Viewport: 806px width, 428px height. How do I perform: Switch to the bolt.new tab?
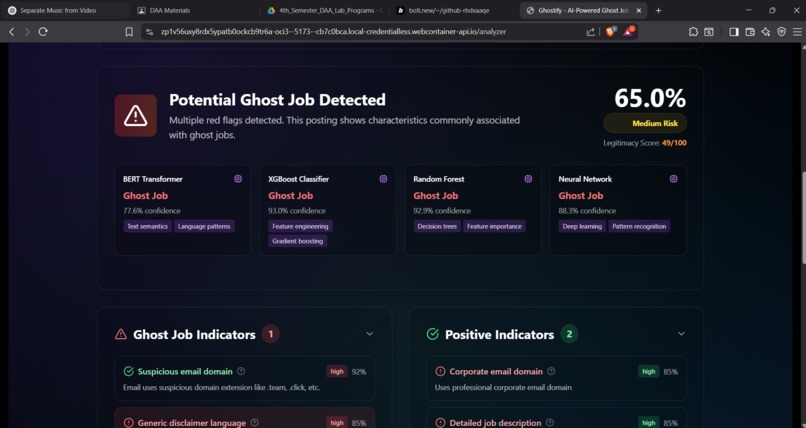tap(454, 10)
